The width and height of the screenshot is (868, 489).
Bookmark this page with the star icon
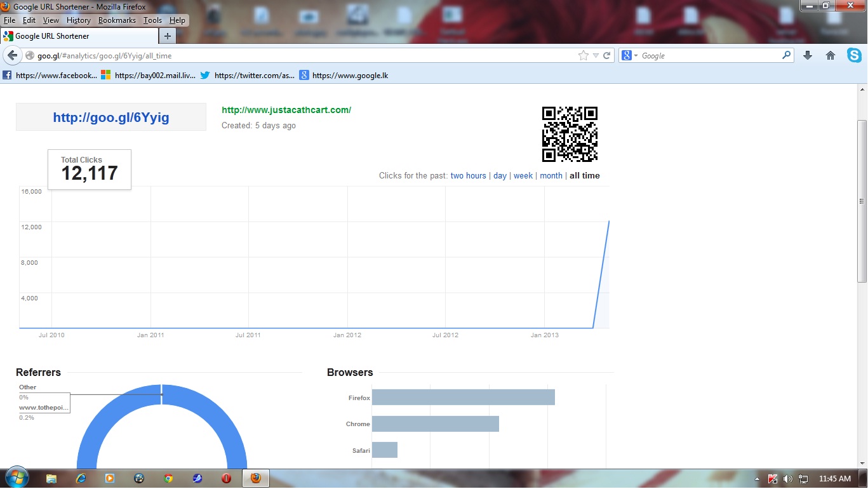pos(584,56)
